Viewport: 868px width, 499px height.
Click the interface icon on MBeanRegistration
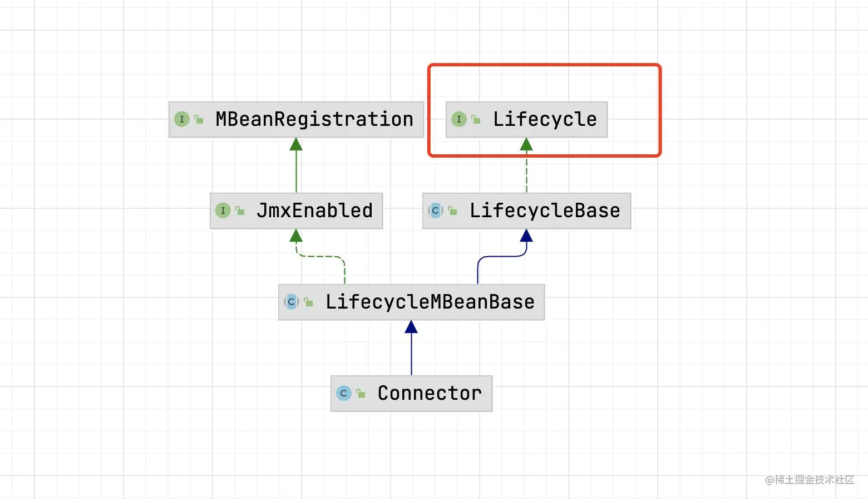click(x=182, y=119)
